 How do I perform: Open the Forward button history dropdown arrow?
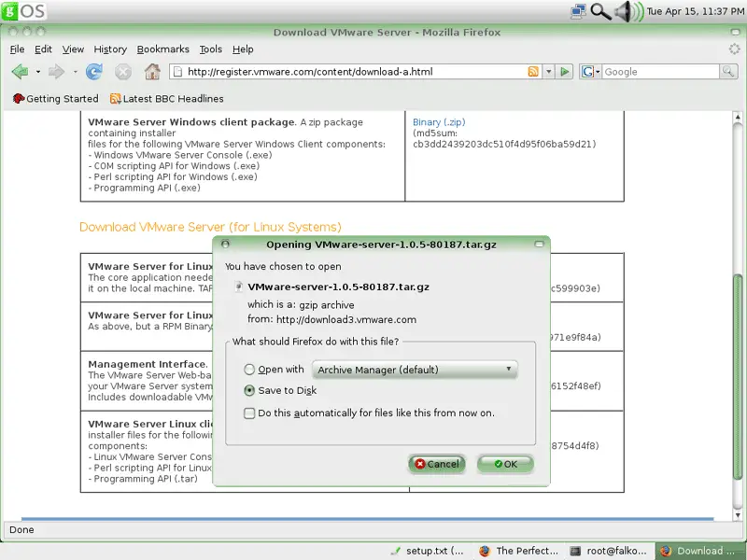(76, 72)
